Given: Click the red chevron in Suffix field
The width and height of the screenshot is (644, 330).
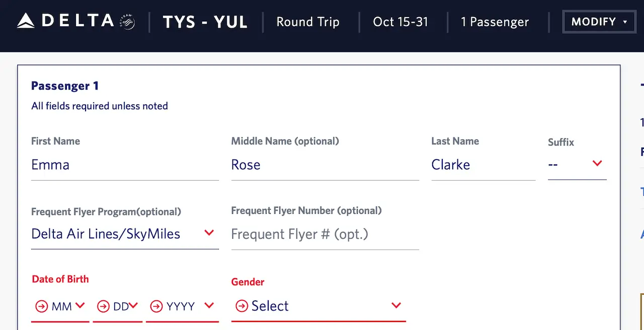Looking at the screenshot, I should click(597, 163).
